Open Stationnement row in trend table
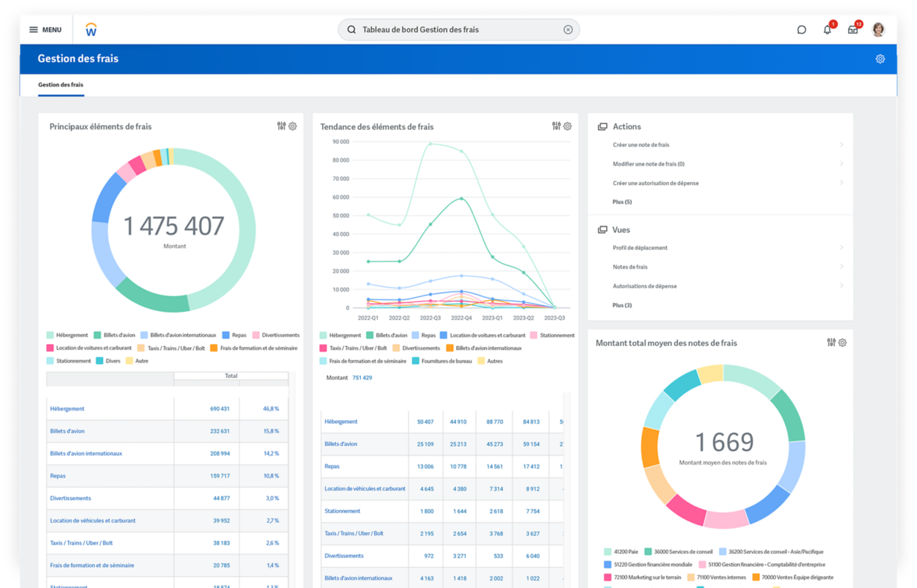The image size is (917, 588). 342,511
